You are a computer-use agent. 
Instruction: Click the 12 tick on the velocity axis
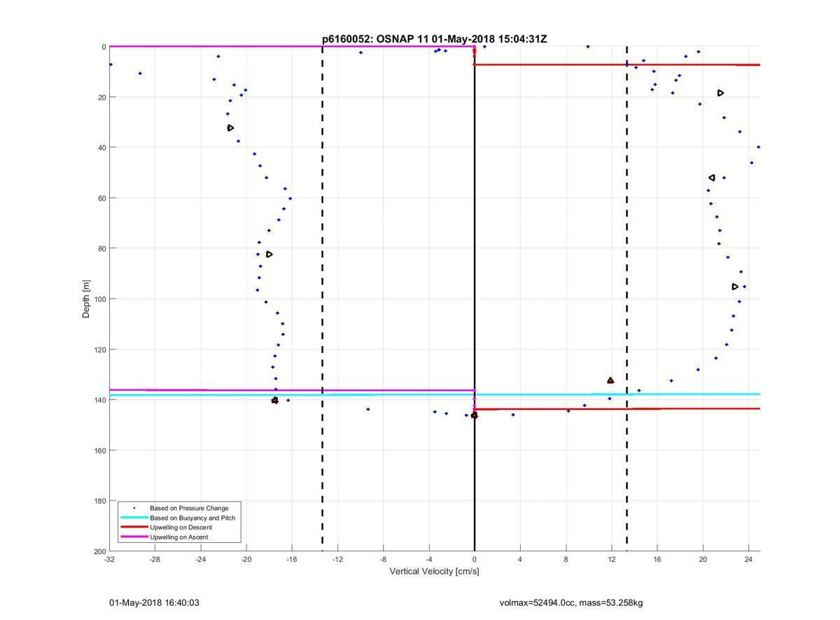point(612,559)
